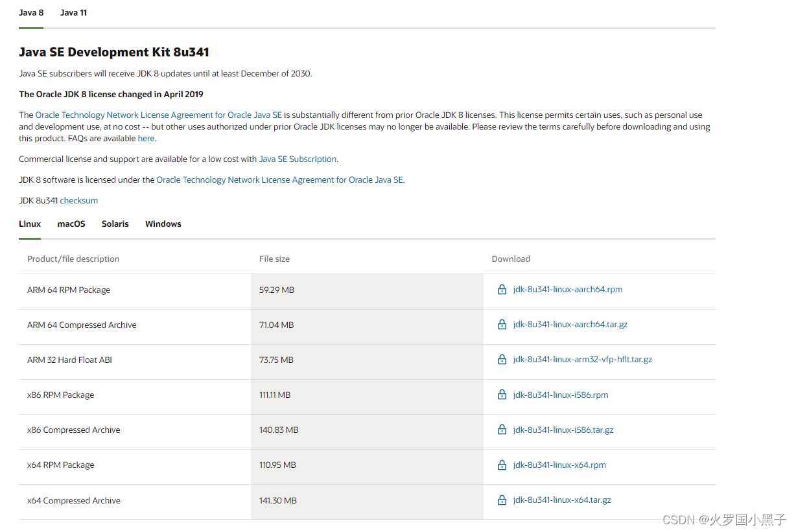The width and height of the screenshot is (796, 532).
Task: Click the 73.75 MB file size
Action: tap(277, 360)
